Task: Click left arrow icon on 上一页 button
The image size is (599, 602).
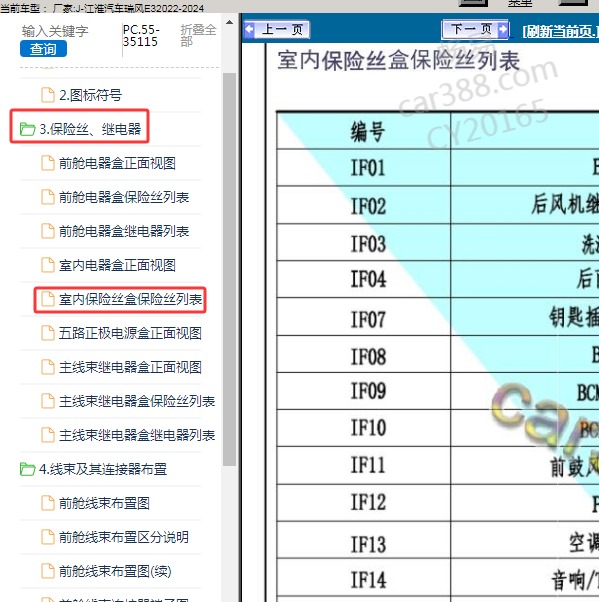Action: point(250,29)
